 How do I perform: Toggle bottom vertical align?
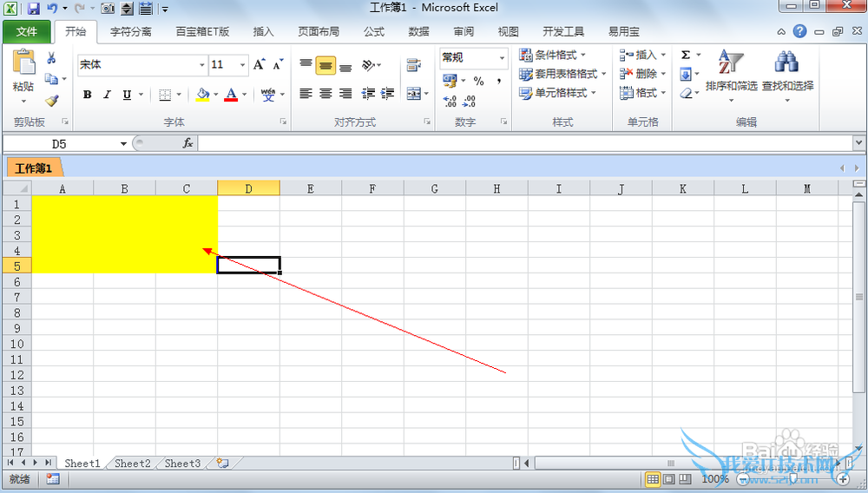(345, 66)
